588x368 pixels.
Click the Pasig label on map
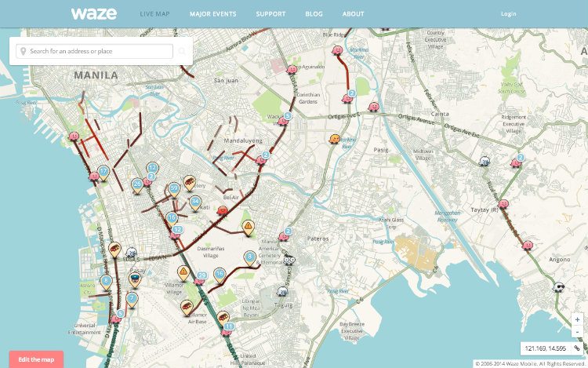pos(380,150)
